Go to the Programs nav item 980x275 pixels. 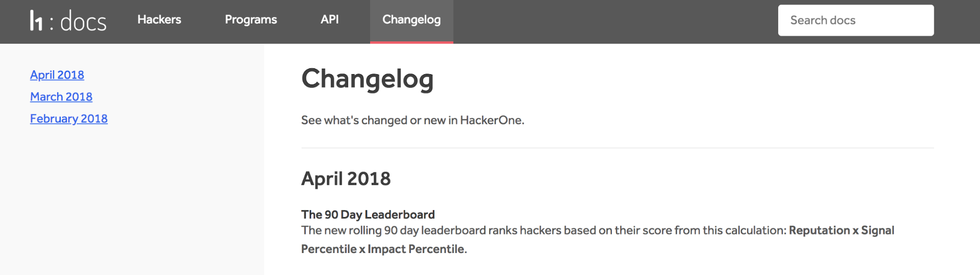251,20
